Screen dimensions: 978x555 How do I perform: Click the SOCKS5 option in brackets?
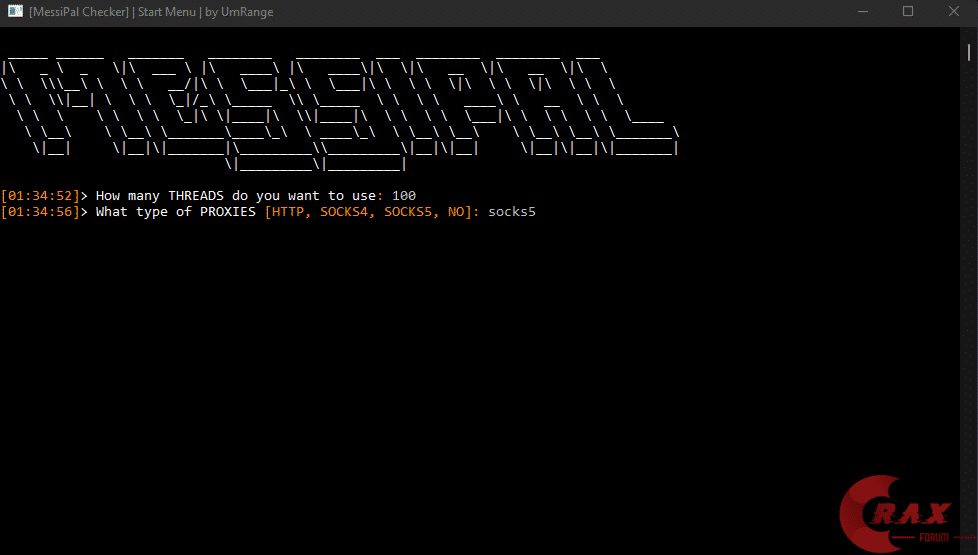(x=408, y=212)
